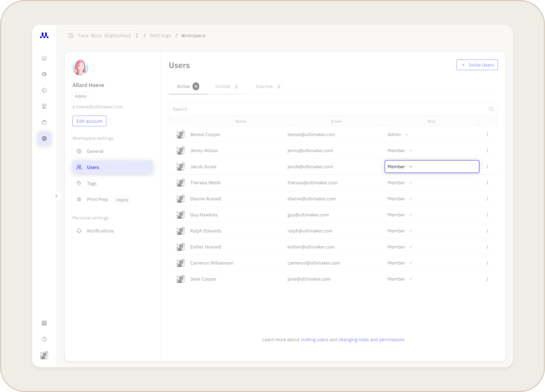The height and width of the screenshot is (392, 545).
Task: Open Esther Howard's role dropdown
Action: [x=399, y=247]
